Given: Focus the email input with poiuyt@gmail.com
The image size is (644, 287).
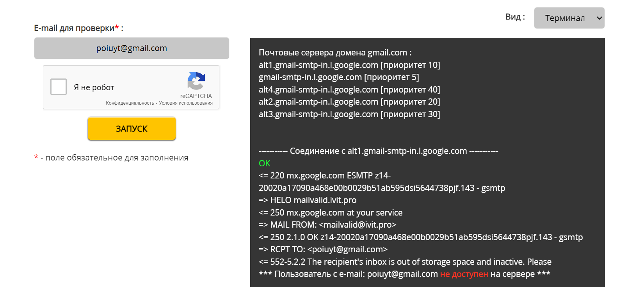Looking at the screenshot, I should click(132, 48).
